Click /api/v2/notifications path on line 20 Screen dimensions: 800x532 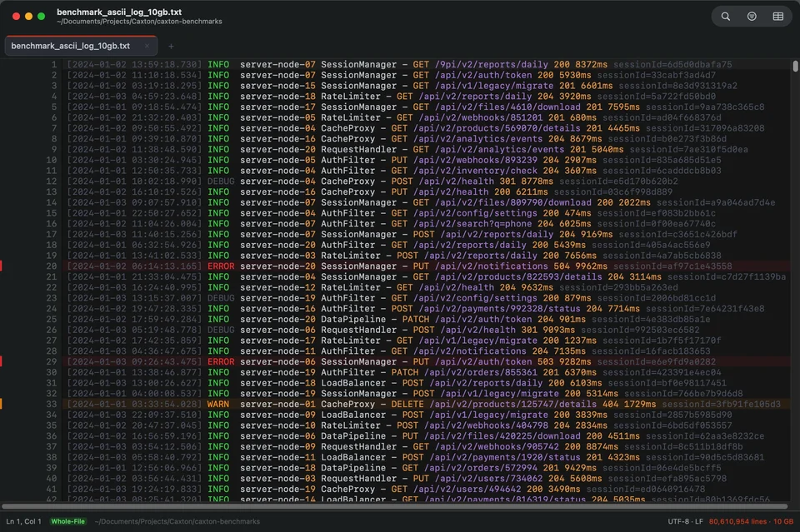point(492,266)
